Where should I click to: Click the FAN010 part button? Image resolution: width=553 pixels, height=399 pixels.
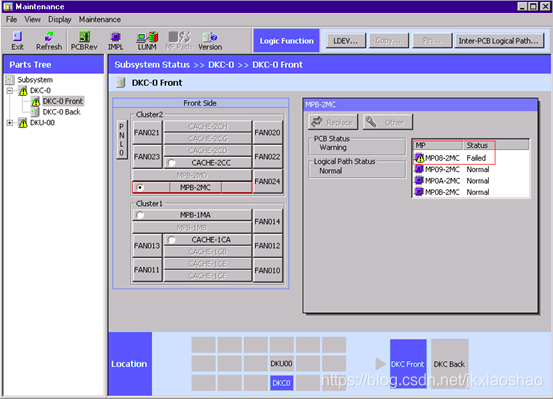[267, 270]
